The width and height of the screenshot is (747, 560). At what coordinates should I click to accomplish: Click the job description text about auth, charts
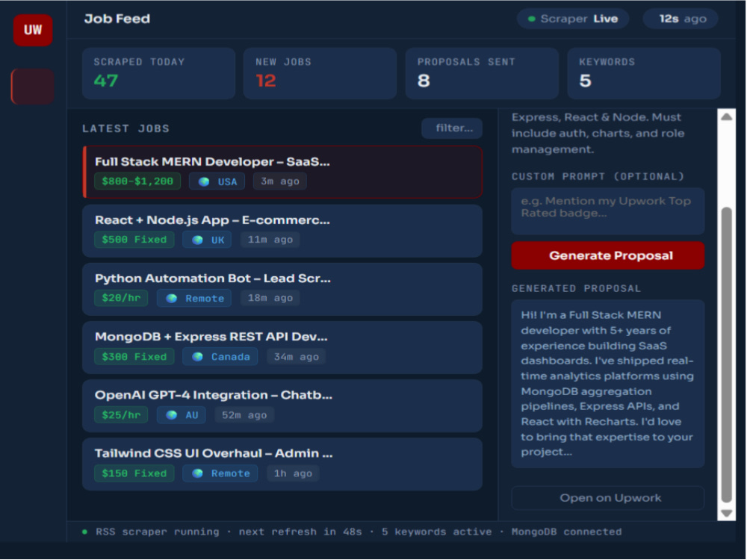pos(598,134)
